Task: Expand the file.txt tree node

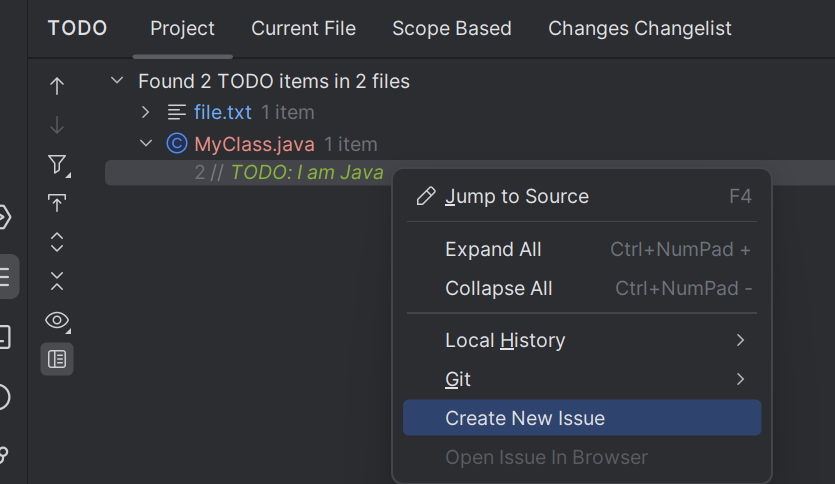Action: click(146, 112)
